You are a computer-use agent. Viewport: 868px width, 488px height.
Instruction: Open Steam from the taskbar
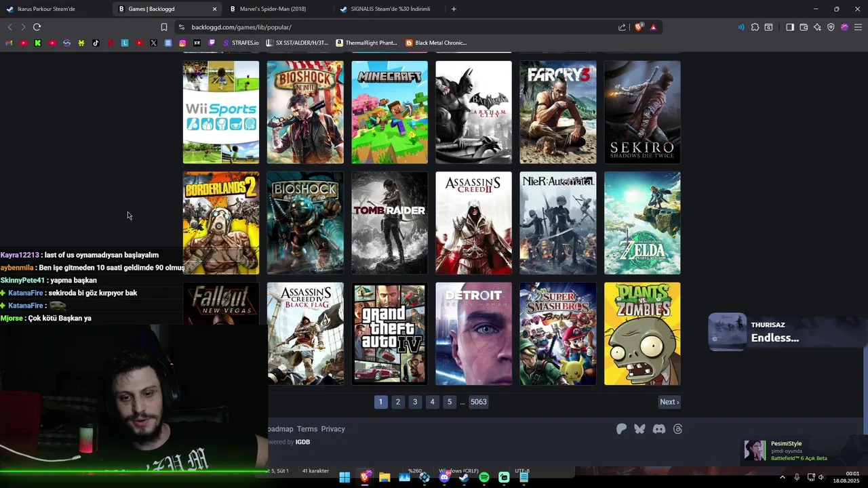click(x=464, y=477)
